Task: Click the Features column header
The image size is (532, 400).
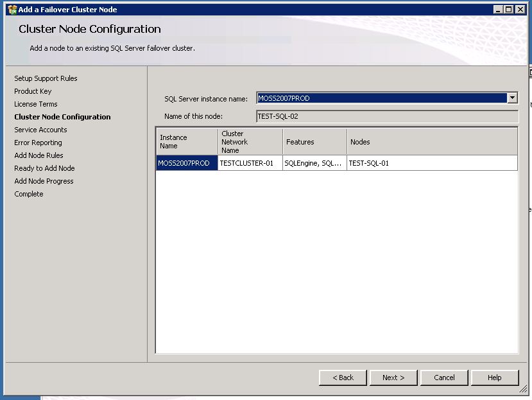Action: pos(315,142)
